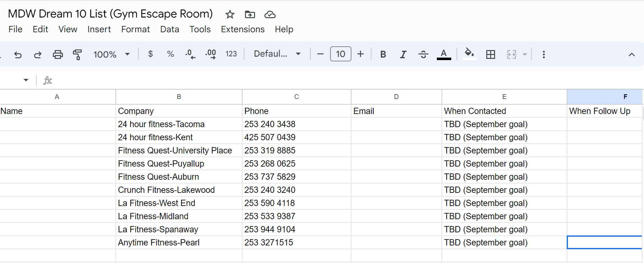
Task: Open the fill color picker
Action: pos(469,54)
